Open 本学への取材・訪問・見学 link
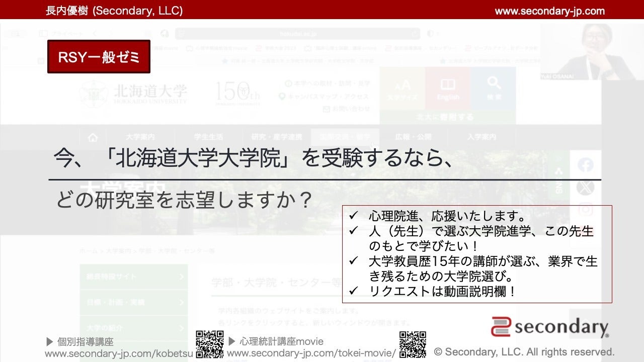Image resolution: width=644 pixels, height=362 pixels. point(327,83)
